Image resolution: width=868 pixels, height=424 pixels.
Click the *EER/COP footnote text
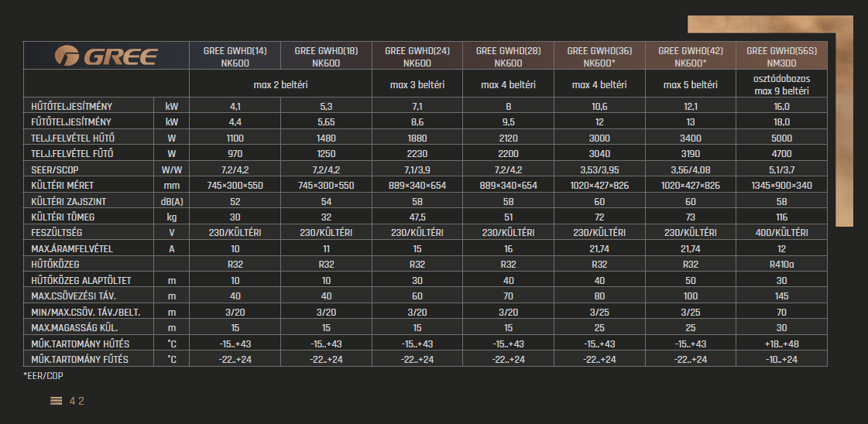(42, 375)
